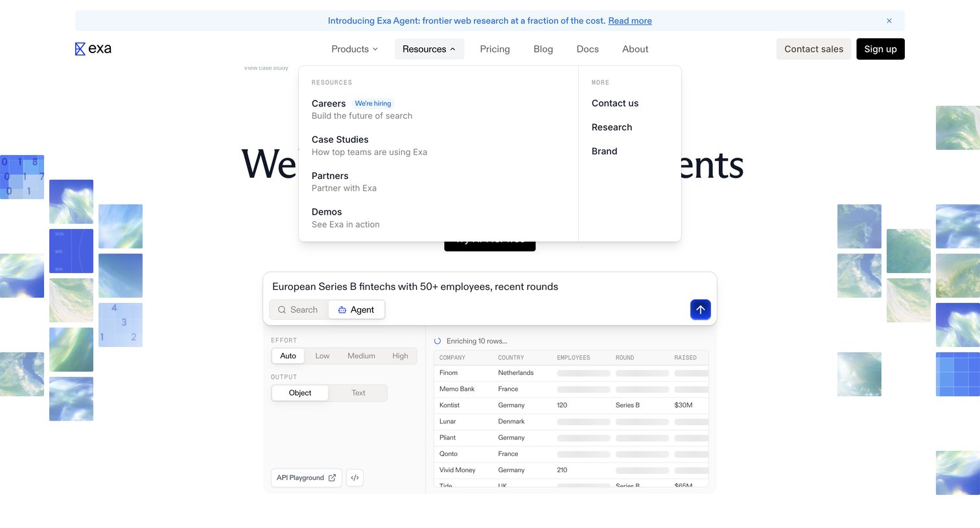Go to the Pricing page

(495, 49)
